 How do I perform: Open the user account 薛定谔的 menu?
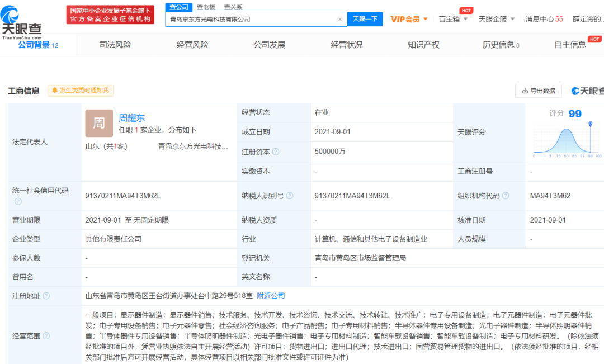coord(588,19)
